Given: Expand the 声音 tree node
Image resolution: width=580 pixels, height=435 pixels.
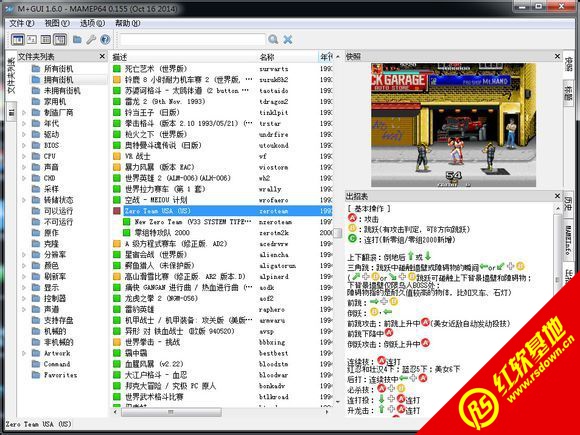Looking at the screenshot, I should tap(24, 167).
